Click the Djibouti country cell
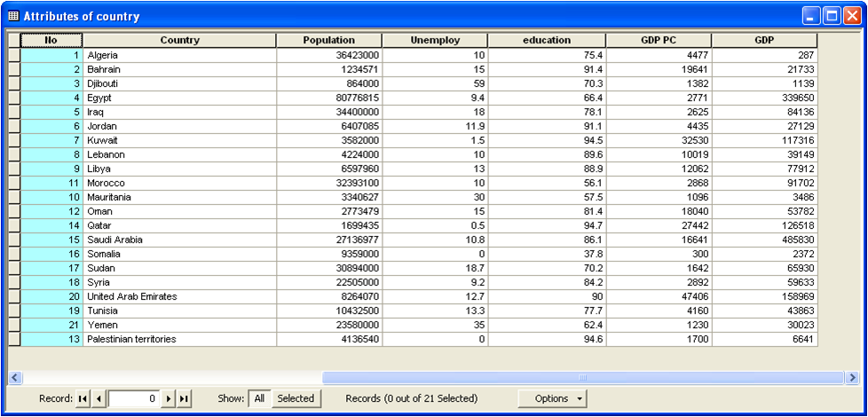This screenshot has height=417, width=868. (x=180, y=84)
